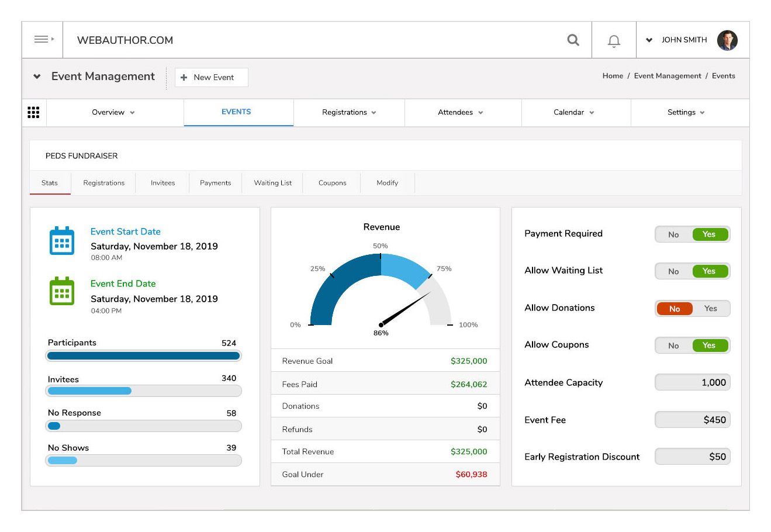Screen dimensions: 771x532
Task: Open the hamburger menu icon
Action: [42, 40]
